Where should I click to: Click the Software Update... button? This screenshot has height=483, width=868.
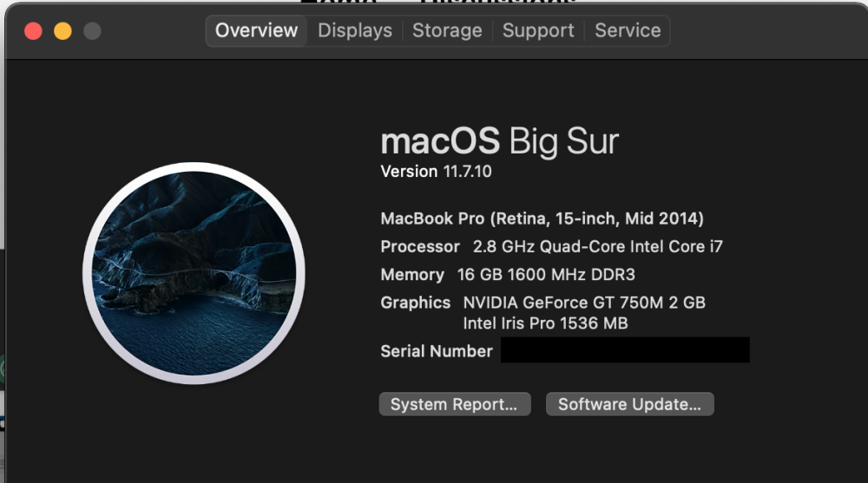pos(629,404)
